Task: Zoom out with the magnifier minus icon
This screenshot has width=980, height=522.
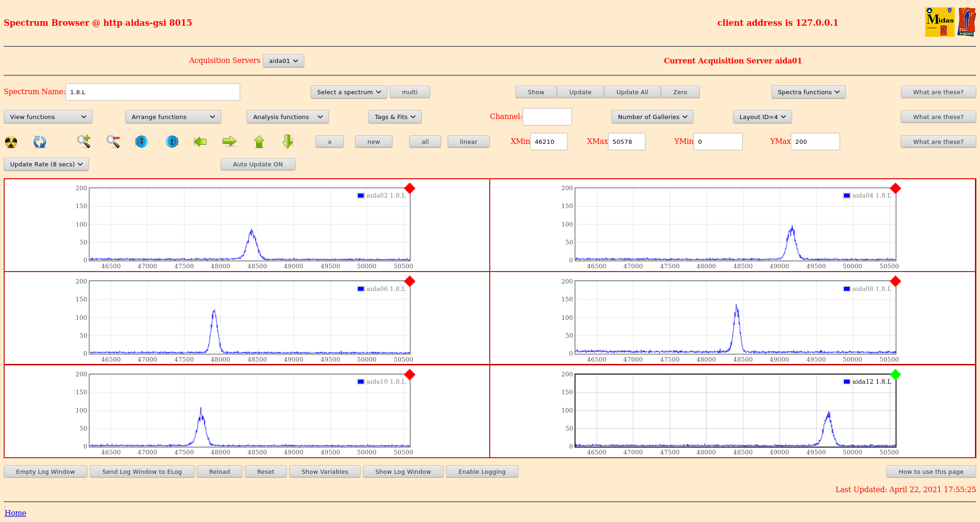Action: [x=113, y=142]
